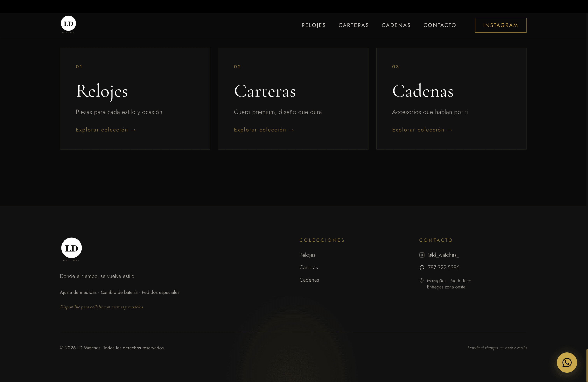Viewport: 588px width, 382px height.
Task: Click "Disponible para collabs con marcas y modelos"
Action: tap(101, 307)
